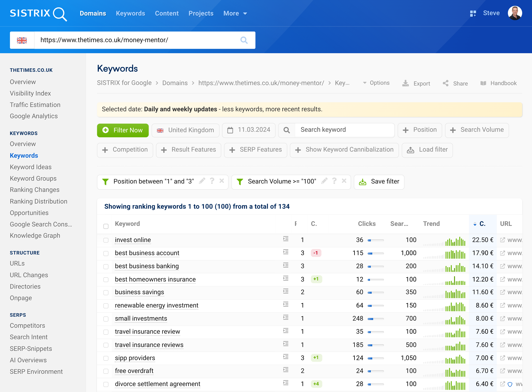Check the travel insurance review row checkbox

click(106, 332)
